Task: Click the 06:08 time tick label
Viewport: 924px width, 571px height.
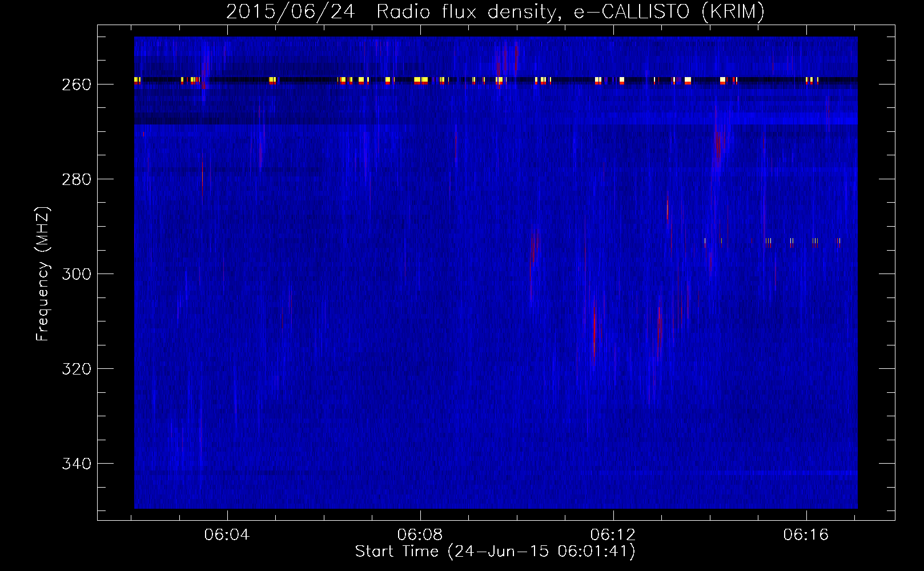Action: (x=420, y=535)
